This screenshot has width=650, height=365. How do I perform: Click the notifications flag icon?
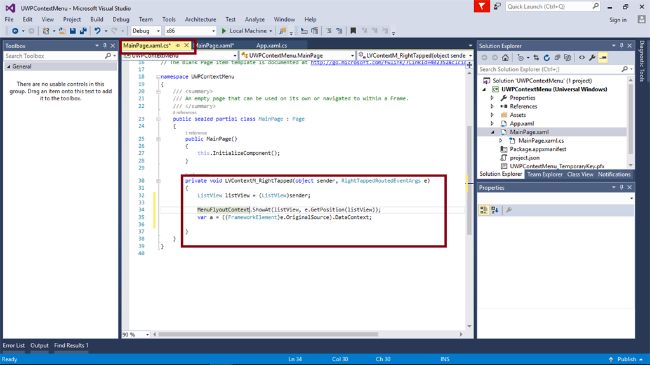[x=482, y=6]
